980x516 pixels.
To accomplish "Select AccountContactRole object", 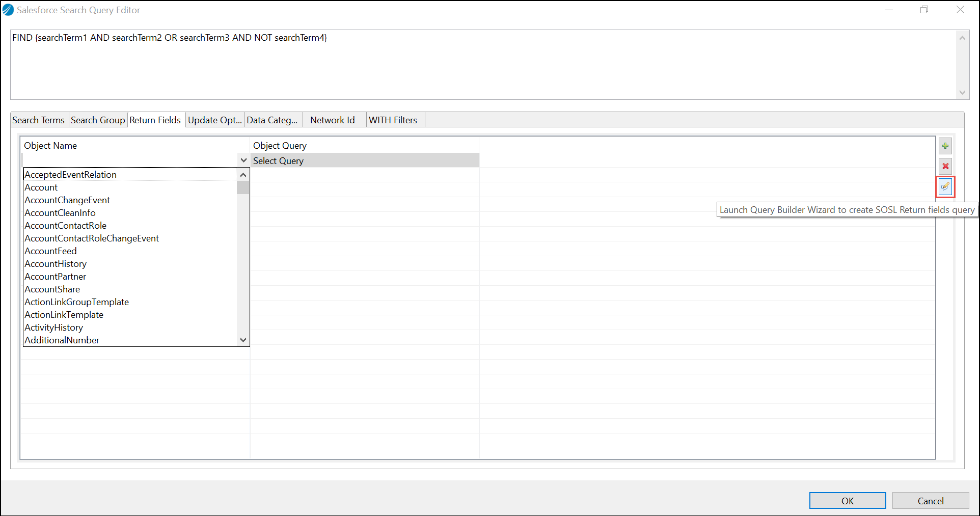I will point(130,226).
